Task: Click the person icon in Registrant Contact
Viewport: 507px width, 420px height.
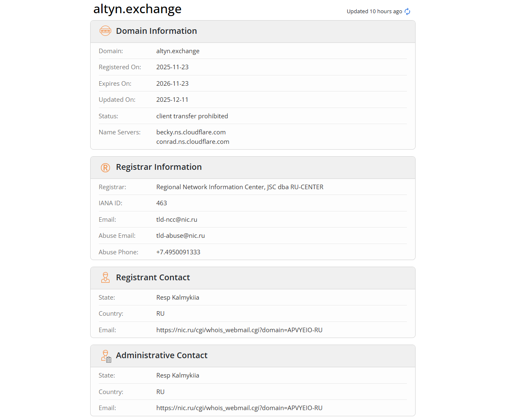Action: [105, 277]
